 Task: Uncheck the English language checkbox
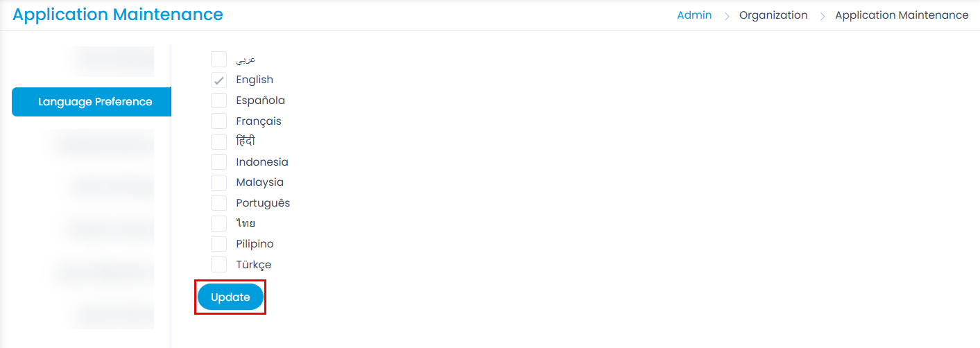click(x=218, y=80)
